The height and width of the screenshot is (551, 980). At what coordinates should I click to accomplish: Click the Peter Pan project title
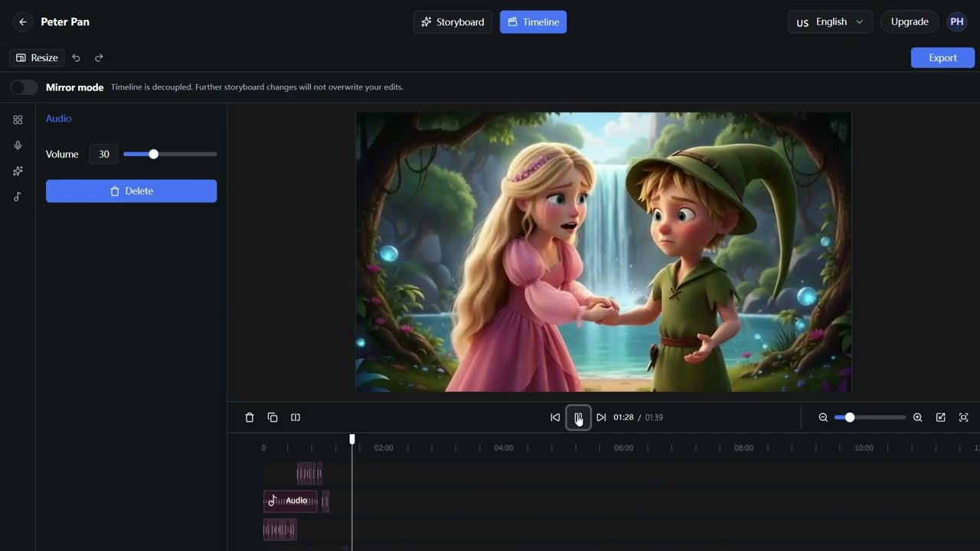[x=65, y=22]
